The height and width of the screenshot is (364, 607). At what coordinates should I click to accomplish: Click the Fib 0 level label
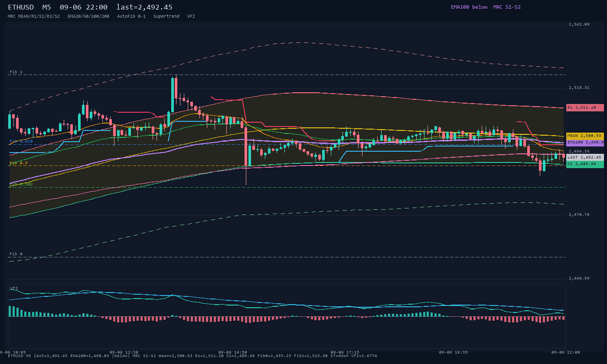(16, 254)
